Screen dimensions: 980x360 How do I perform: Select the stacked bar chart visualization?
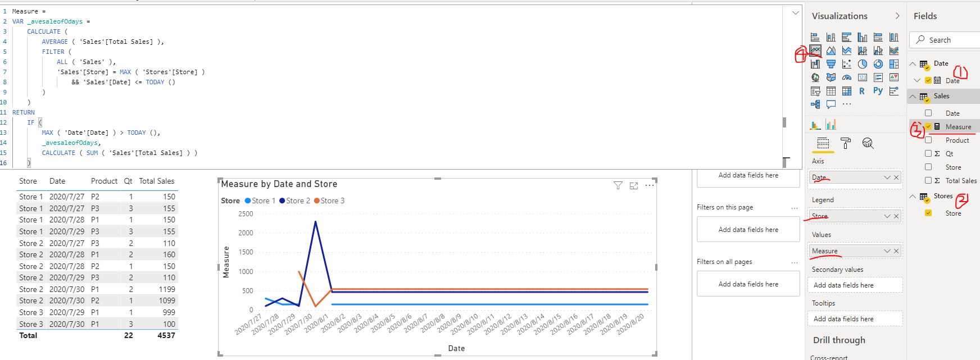815,37
